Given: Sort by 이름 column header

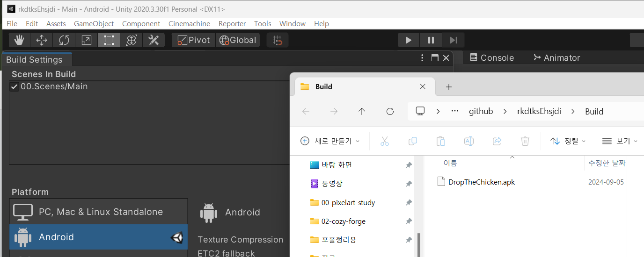Looking at the screenshot, I should pos(450,163).
